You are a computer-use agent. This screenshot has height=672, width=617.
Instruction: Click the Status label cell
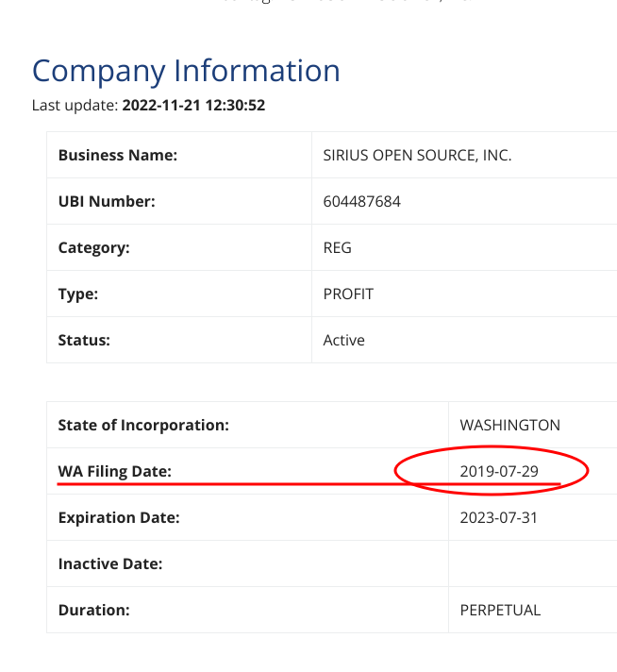[179, 341]
